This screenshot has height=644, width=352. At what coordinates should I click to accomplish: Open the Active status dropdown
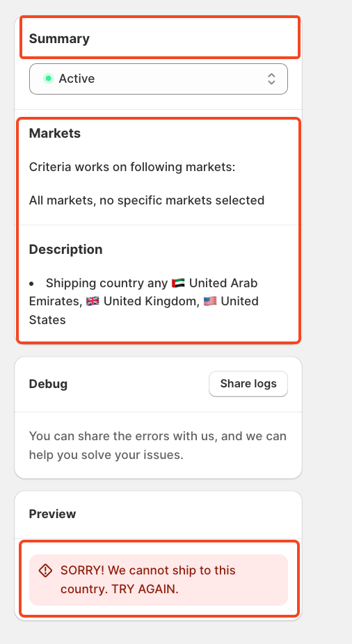click(x=159, y=79)
